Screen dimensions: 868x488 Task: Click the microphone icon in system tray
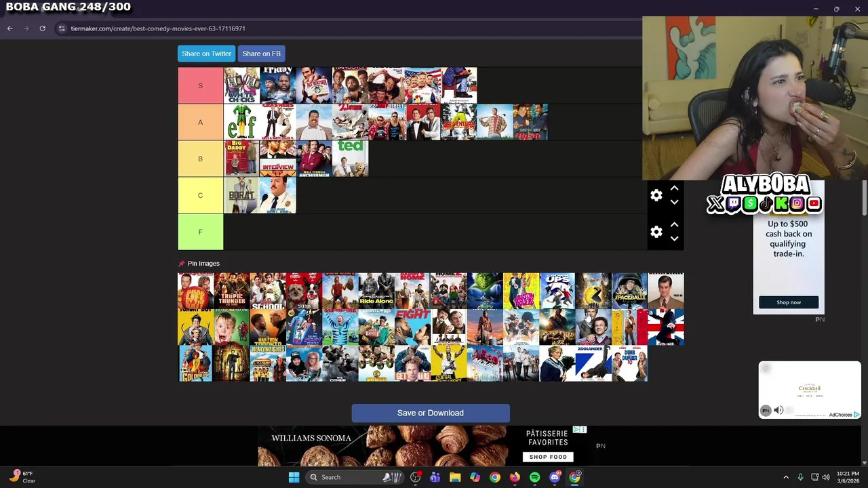(801, 477)
